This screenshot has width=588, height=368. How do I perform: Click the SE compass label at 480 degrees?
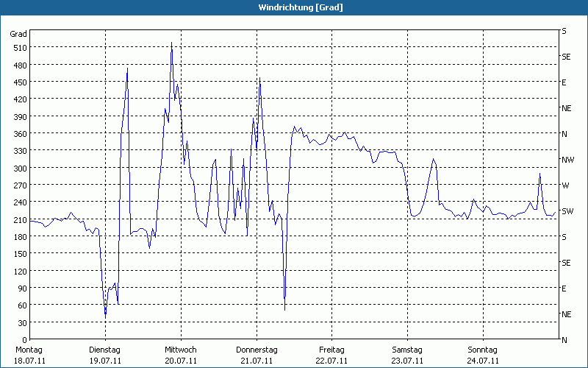(566, 57)
